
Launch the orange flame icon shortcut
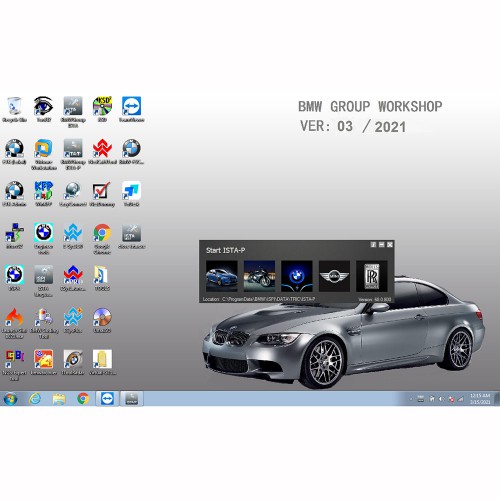coord(14,323)
